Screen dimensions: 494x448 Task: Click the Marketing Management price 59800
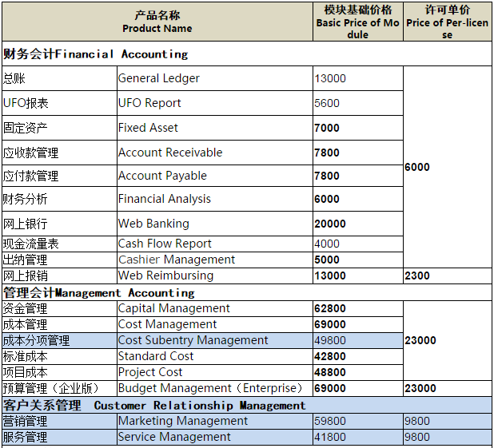pos(330,421)
